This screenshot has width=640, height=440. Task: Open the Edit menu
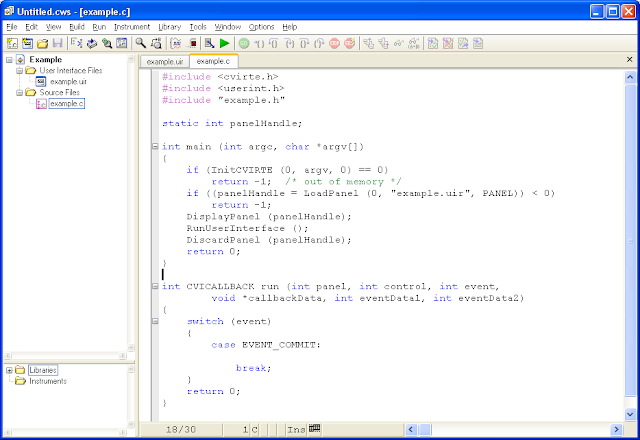tap(31, 27)
